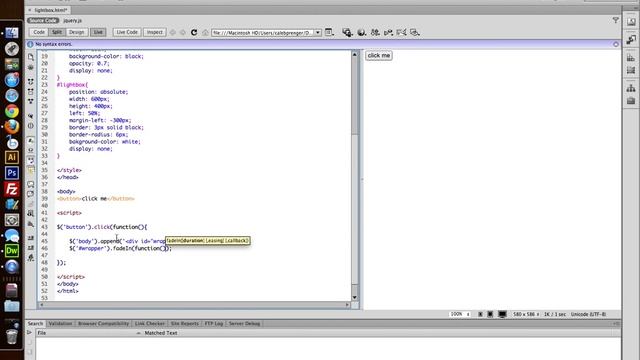The height and width of the screenshot is (360, 640).
Task: Toggle Word Wrap in coding toolbar
Action: [31, 160]
